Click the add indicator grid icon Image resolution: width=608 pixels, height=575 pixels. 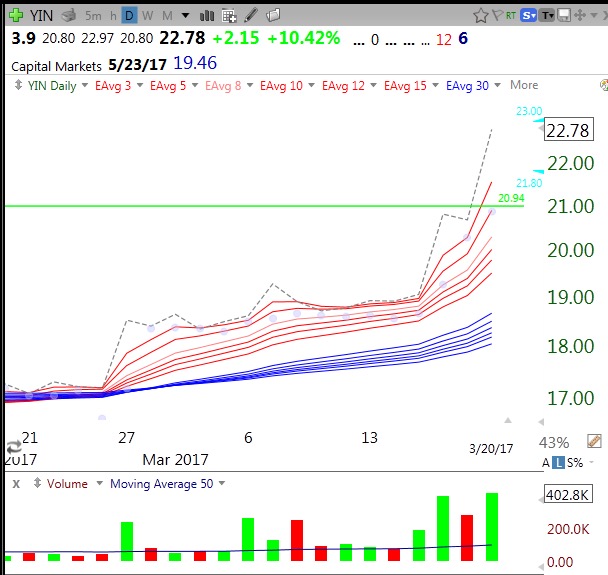tap(229, 16)
